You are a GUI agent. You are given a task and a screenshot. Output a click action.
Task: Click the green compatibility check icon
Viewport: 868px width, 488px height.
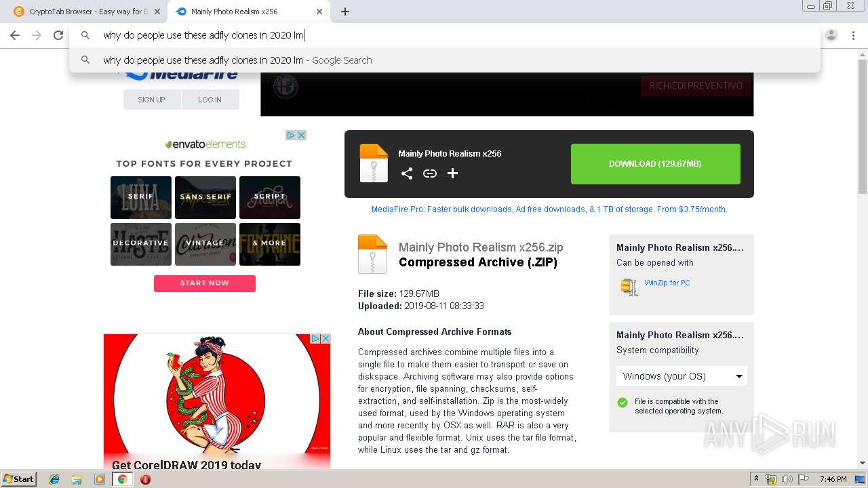(623, 403)
